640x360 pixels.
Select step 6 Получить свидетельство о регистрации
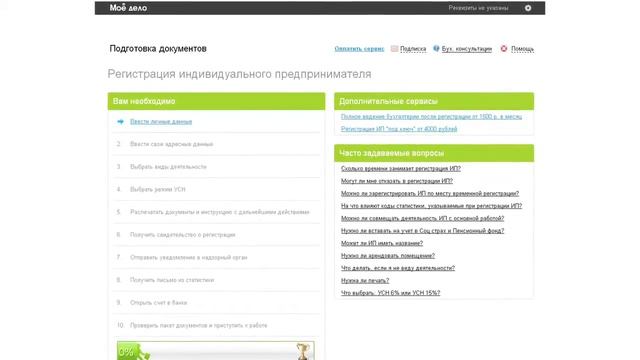tap(182, 235)
